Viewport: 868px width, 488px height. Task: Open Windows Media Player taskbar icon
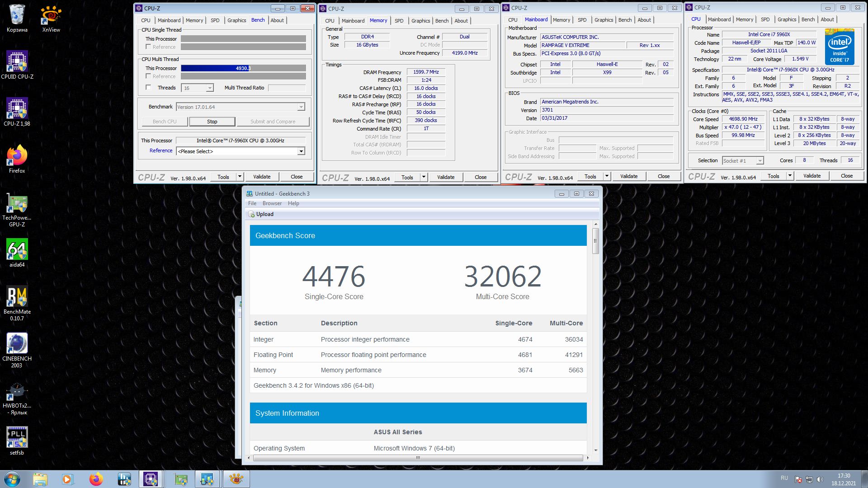click(x=68, y=479)
